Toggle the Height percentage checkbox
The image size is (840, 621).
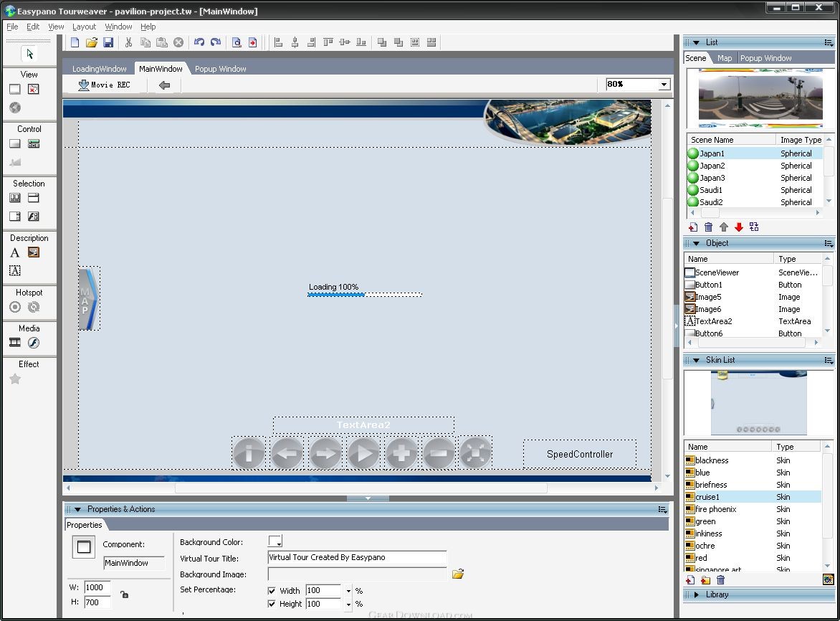[272, 604]
